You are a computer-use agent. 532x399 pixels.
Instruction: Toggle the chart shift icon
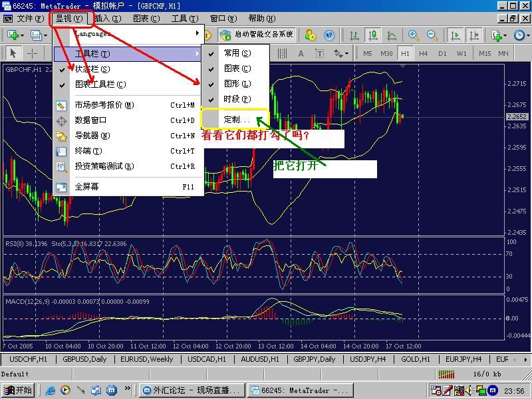coord(474,35)
